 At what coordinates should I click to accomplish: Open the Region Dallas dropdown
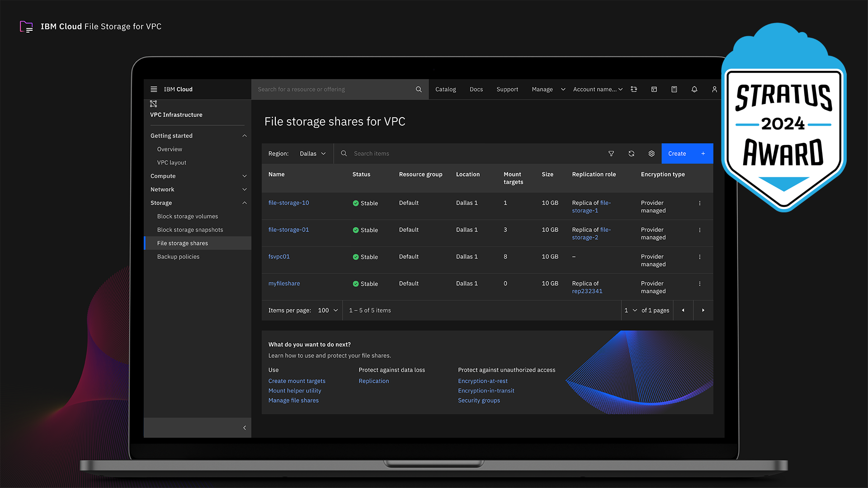[x=312, y=154]
